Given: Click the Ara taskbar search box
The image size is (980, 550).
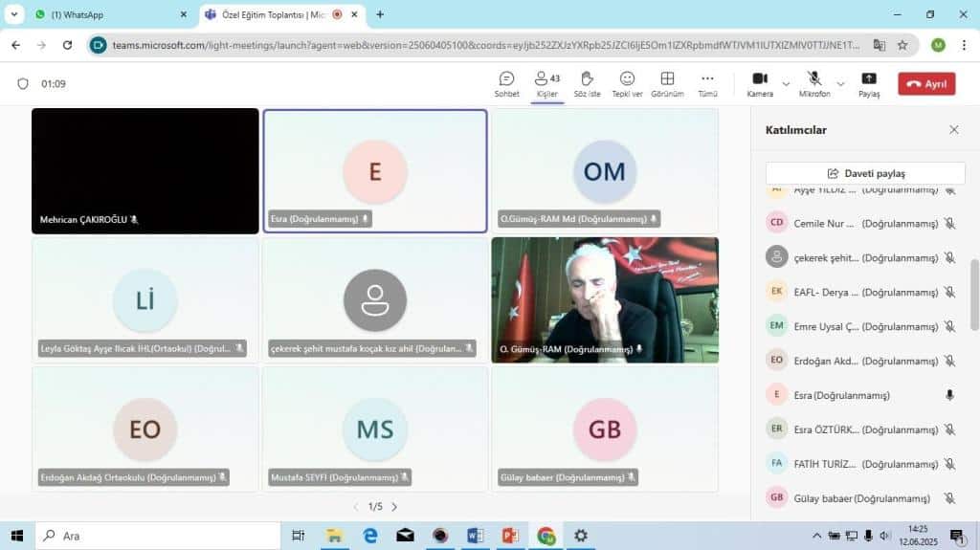Looking at the screenshot, I should coord(158,536).
